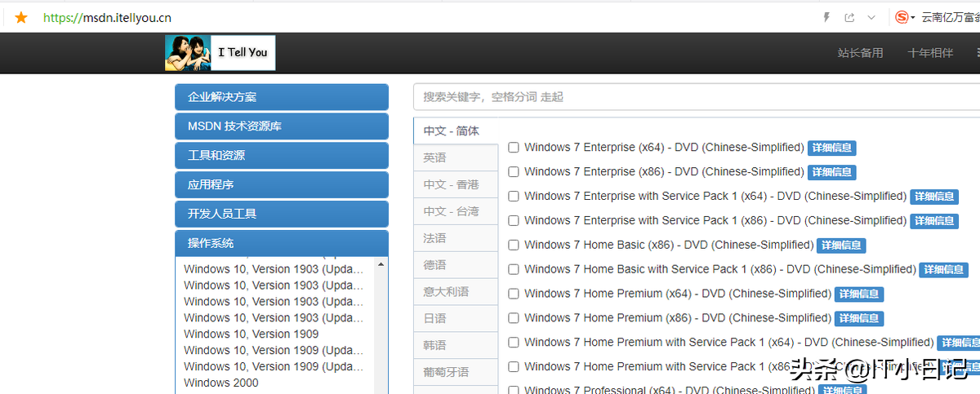
Task: Expand the MSDN 技术资源库 category
Action: [281, 126]
